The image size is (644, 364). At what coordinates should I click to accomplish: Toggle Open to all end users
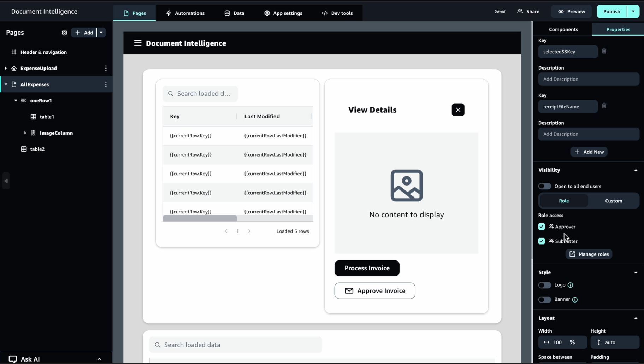[544, 186]
